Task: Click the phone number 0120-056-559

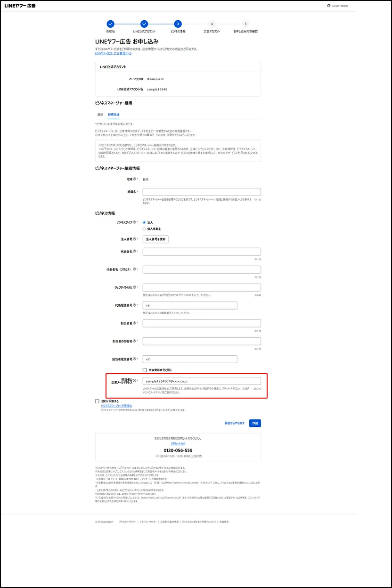Action: point(178,450)
